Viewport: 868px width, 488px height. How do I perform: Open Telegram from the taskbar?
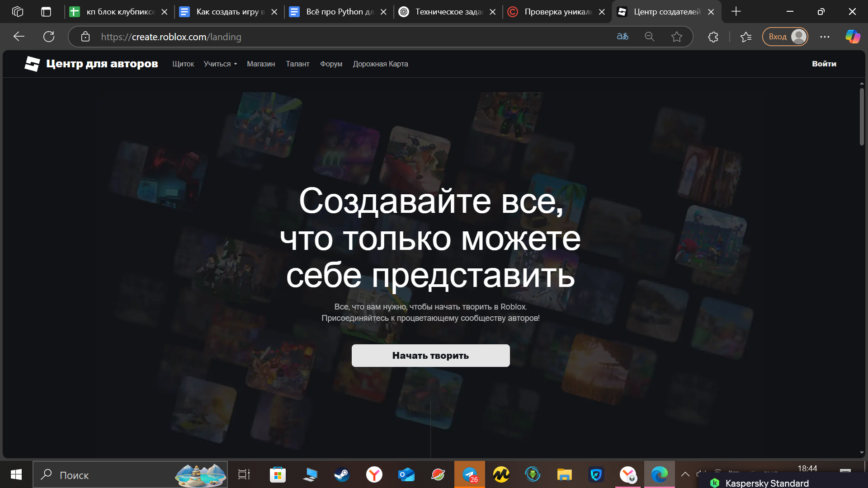pyautogui.click(x=470, y=474)
